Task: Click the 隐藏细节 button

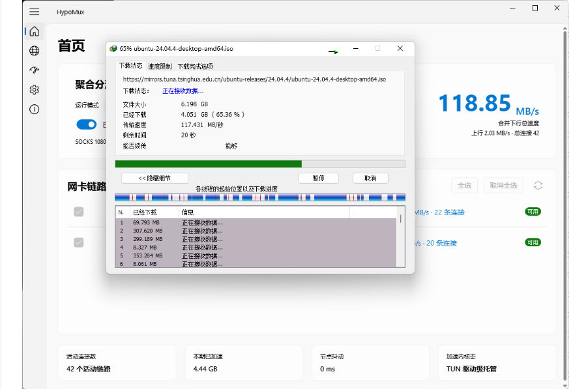Action: [154, 178]
